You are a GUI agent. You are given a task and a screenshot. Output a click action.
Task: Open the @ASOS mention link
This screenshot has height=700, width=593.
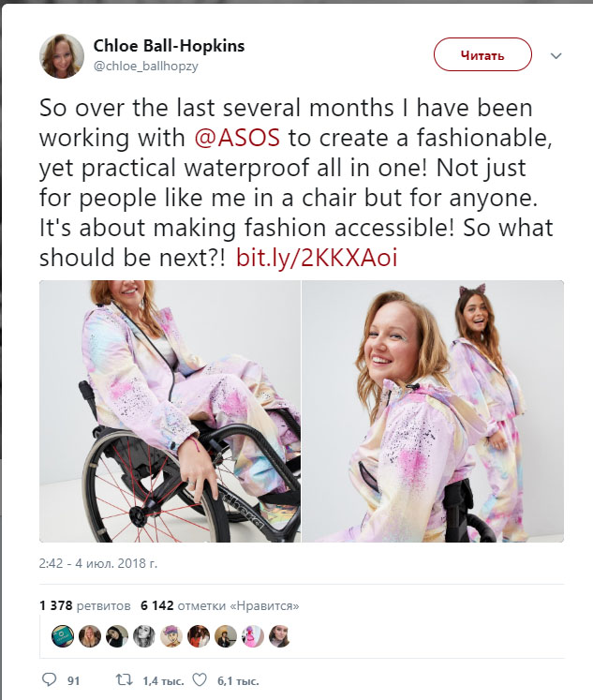(x=237, y=137)
